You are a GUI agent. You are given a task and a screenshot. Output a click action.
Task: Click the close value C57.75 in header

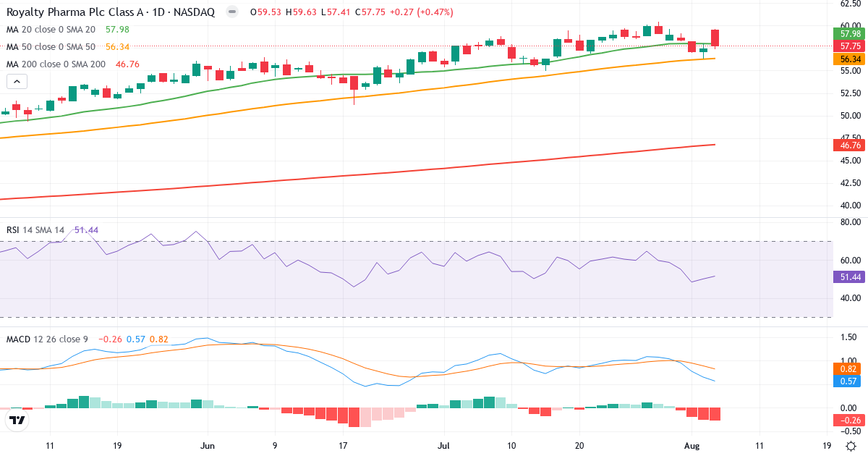tap(370, 12)
